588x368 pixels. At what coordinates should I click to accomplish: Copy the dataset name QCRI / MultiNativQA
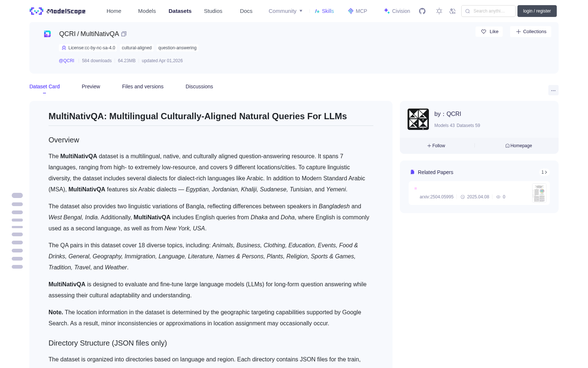pyautogui.click(x=124, y=34)
